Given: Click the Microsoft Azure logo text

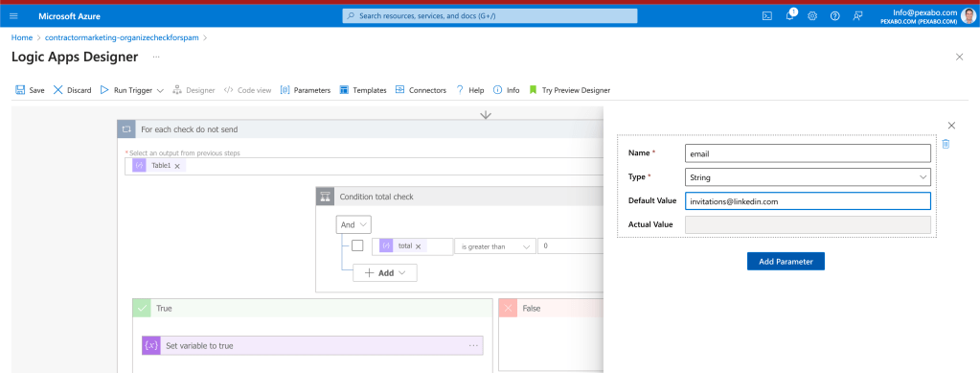Looking at the screenshot, I should [x=69, y=16].
